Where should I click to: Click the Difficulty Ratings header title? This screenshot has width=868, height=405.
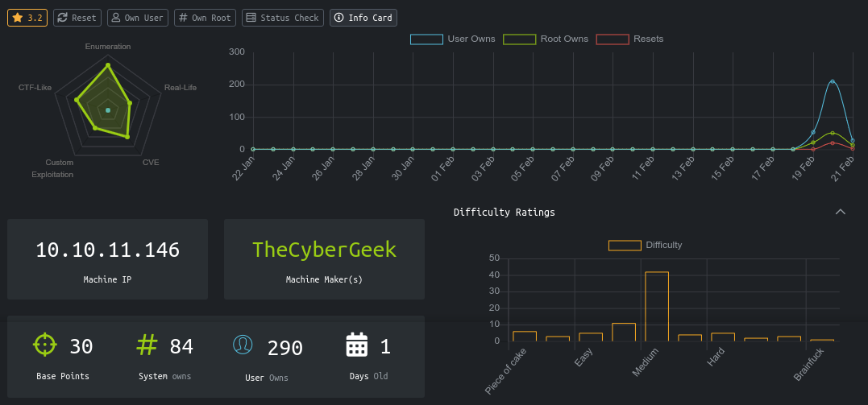point(504,213)
